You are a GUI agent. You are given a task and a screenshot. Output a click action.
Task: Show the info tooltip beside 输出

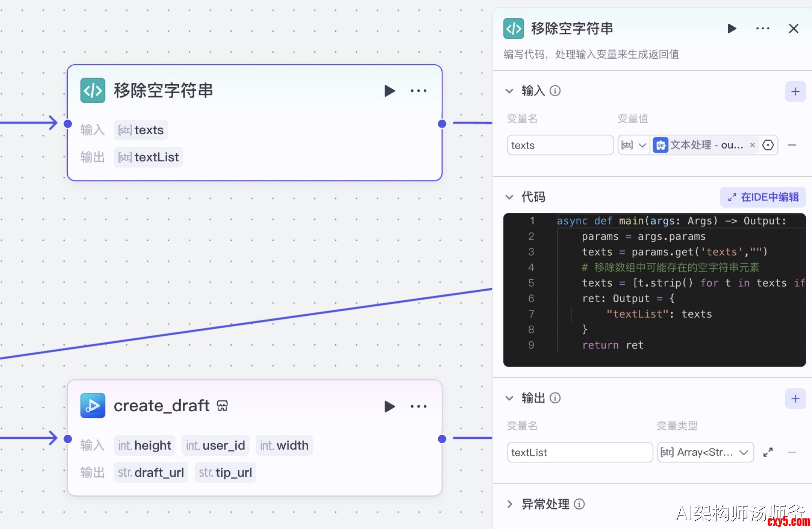click(x=555, y=398)
